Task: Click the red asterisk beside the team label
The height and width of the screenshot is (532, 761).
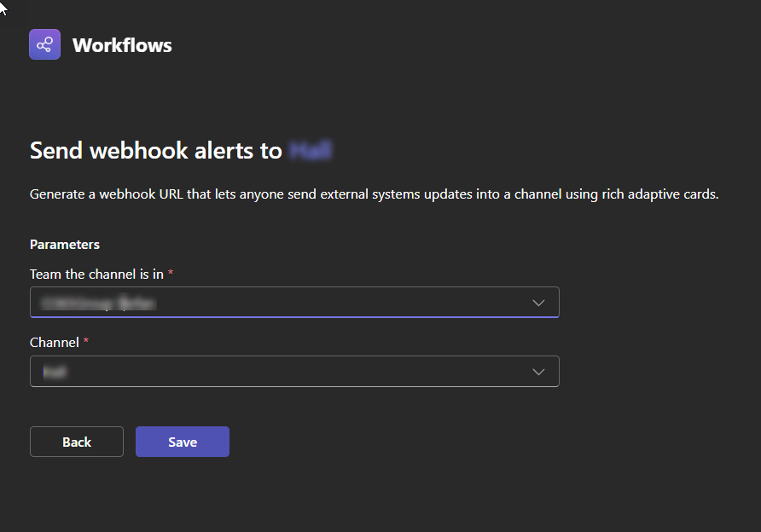Action: pyautogui.click(x=171, y=274)
